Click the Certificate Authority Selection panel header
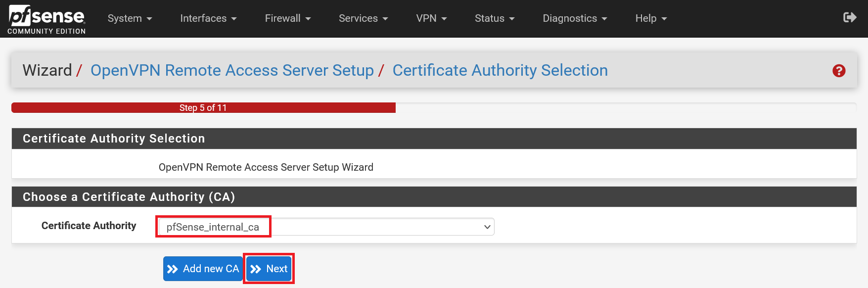This screenshot has height=288, width=868. tap(434, 139)
